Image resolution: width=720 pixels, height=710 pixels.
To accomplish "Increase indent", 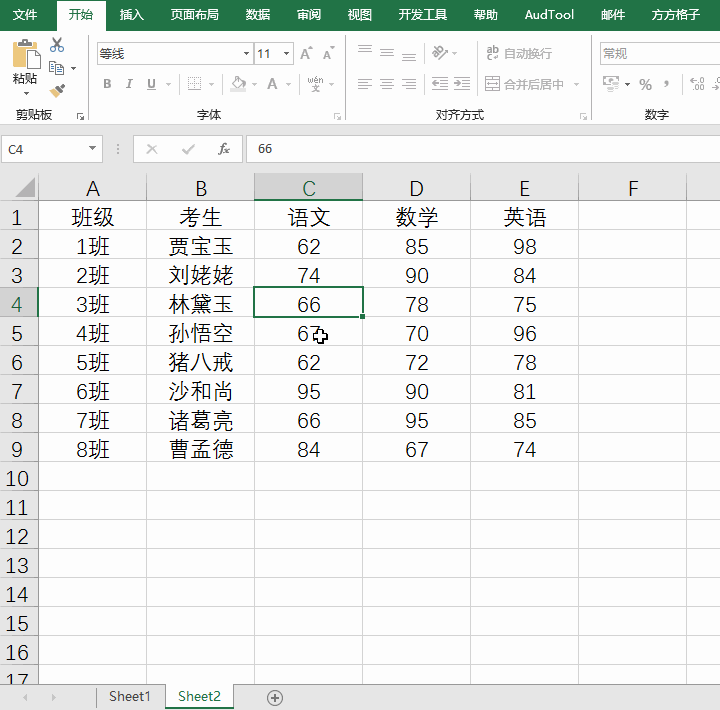I will [x=462, y=84].
